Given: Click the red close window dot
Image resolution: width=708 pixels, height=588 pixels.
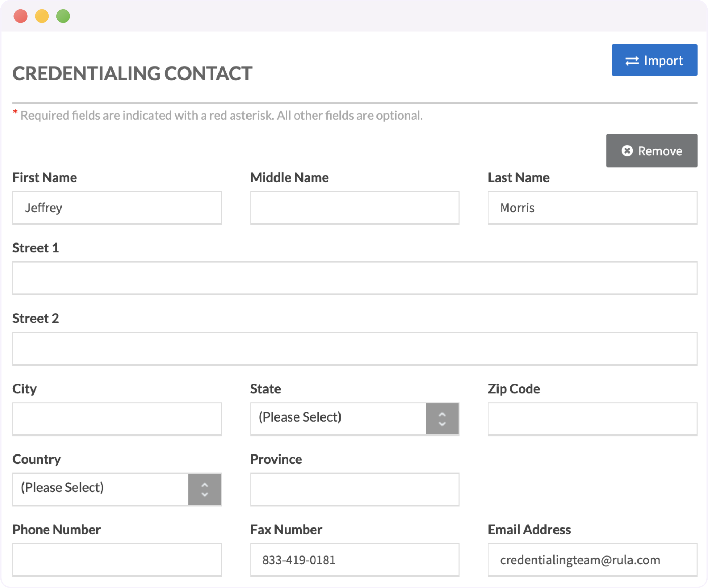Looking at the screenshot, I should 21,16.
